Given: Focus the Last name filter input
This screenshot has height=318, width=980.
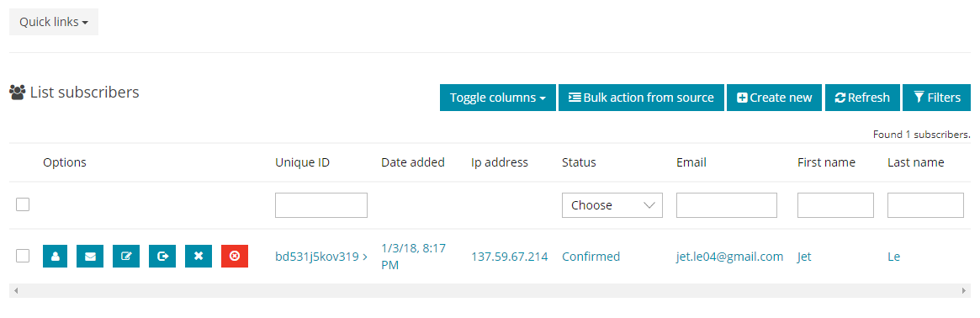Looking at the screenshot, I should click(925, 205).
